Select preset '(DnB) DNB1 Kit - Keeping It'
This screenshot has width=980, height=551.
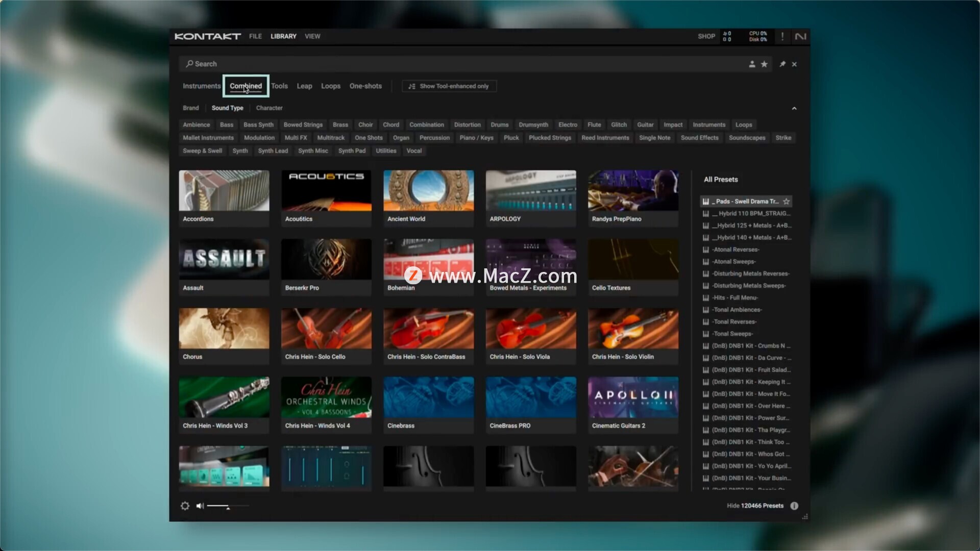pyautogui.click(x=747, y=382)
